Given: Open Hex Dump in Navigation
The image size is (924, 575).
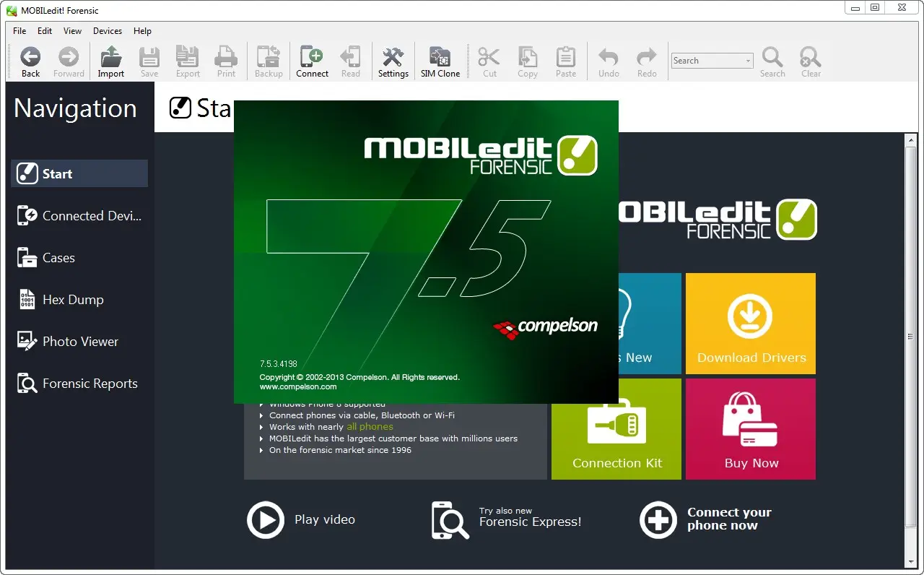Looking at the screenshot, I should tap(79, 299).
